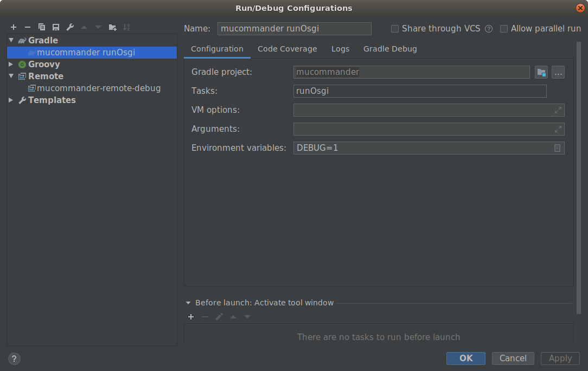The image size is (588, 371).
Task: Copy the selected configuration
Action: pyautogui.click(x=42, y=27)
